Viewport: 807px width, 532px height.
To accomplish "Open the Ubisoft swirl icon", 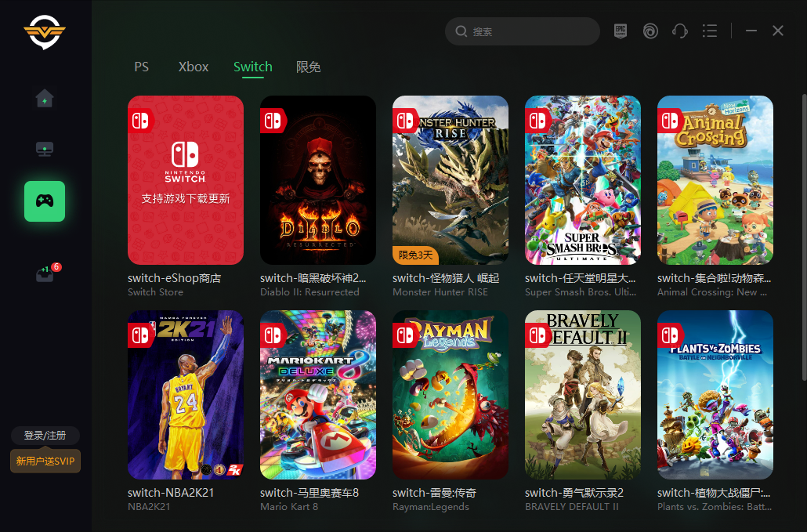I will pyautogui.click(x=650, y=31).
